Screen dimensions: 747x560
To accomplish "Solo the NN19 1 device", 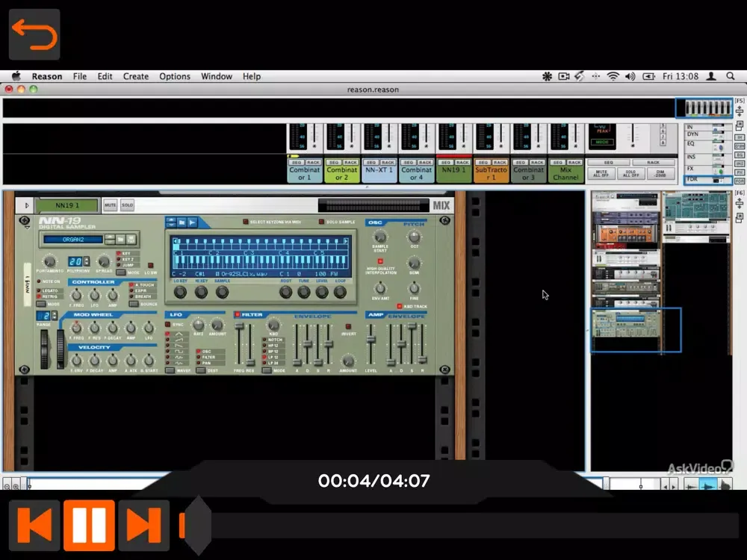I will pos(127,205).
